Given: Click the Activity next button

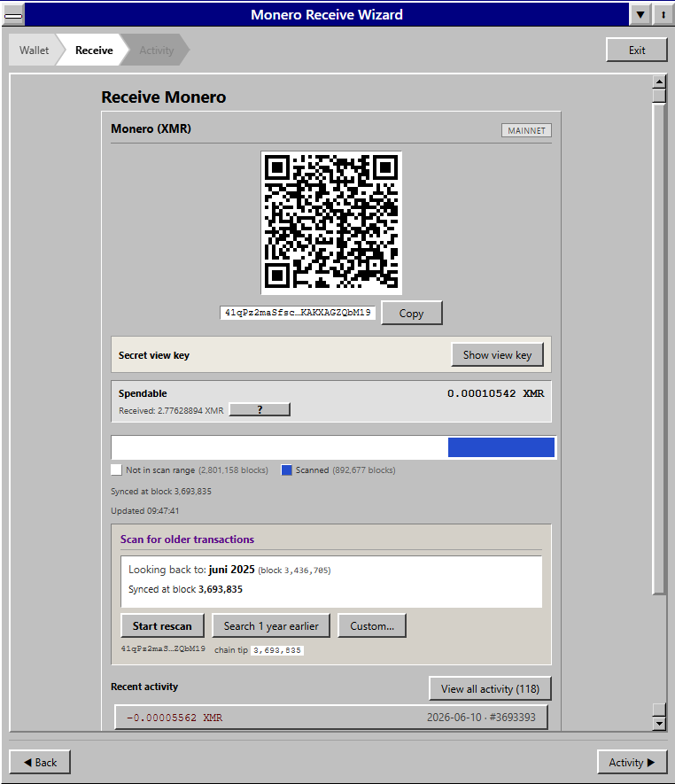Looking at the screenshot, I should tap(632, 762).
